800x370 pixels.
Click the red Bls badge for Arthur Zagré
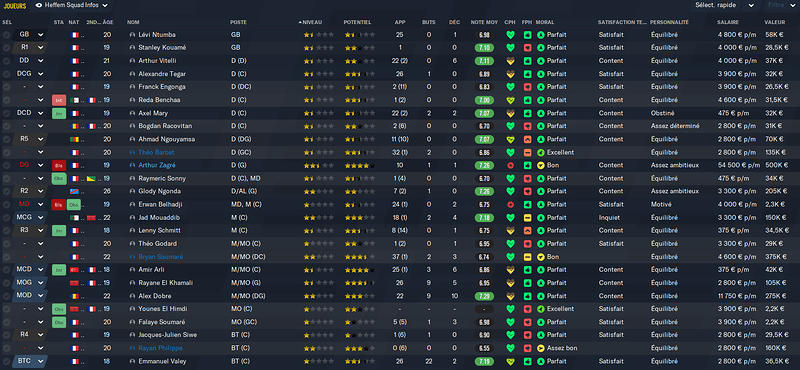(59, 165)
